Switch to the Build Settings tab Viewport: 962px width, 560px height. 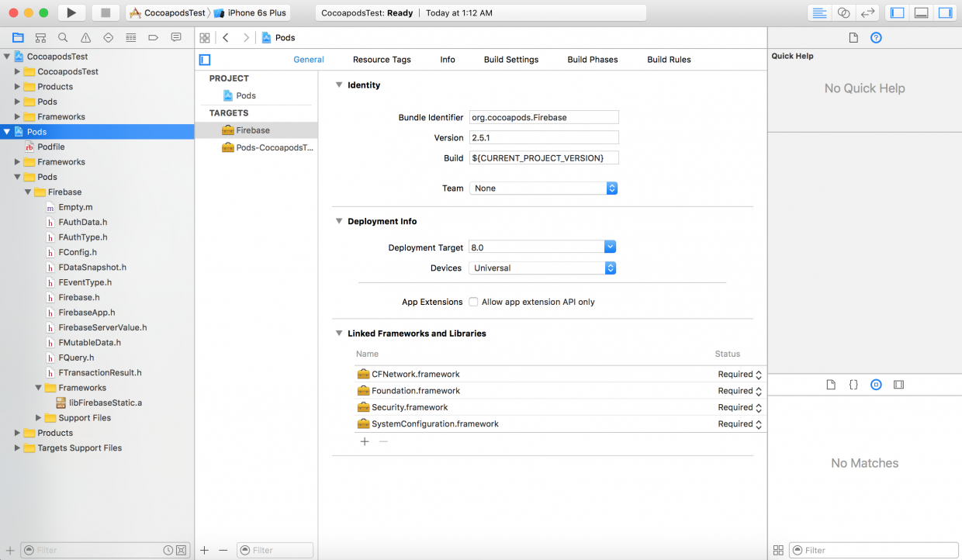(510, 59)
